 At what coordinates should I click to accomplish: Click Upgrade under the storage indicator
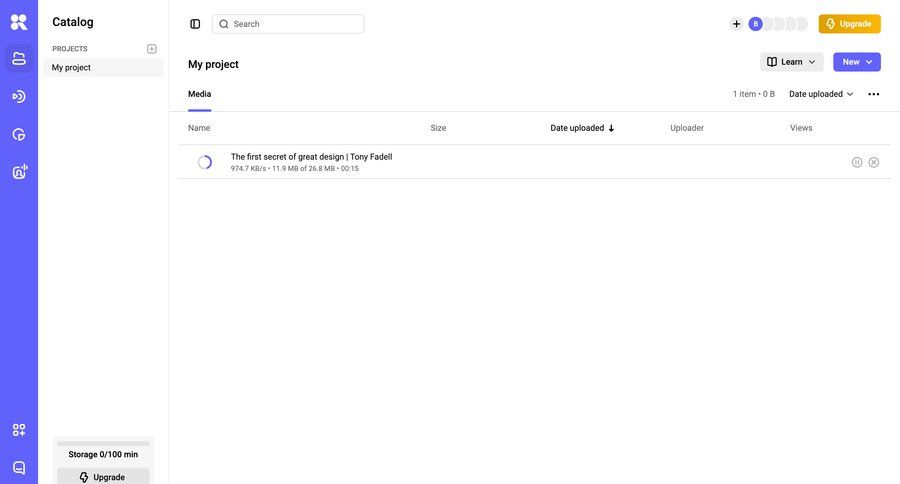(x=103, y=477)
